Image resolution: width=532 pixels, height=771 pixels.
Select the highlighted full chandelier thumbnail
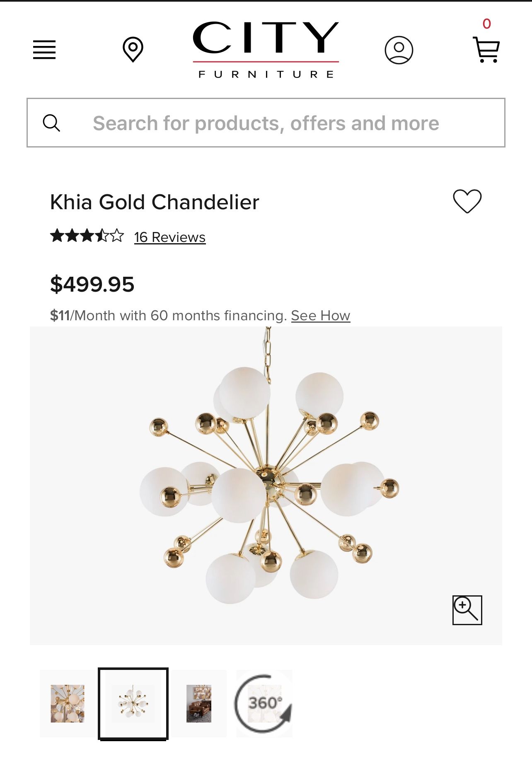(x=133, y=703)
